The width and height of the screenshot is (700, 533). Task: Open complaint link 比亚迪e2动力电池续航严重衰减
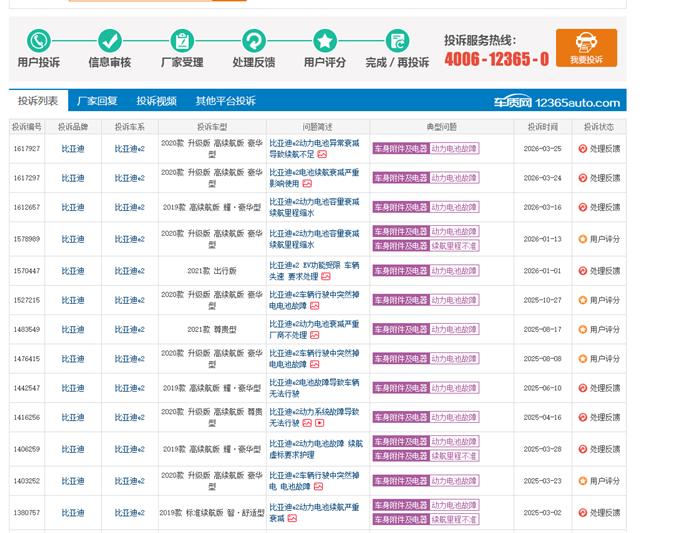(314, 512)
